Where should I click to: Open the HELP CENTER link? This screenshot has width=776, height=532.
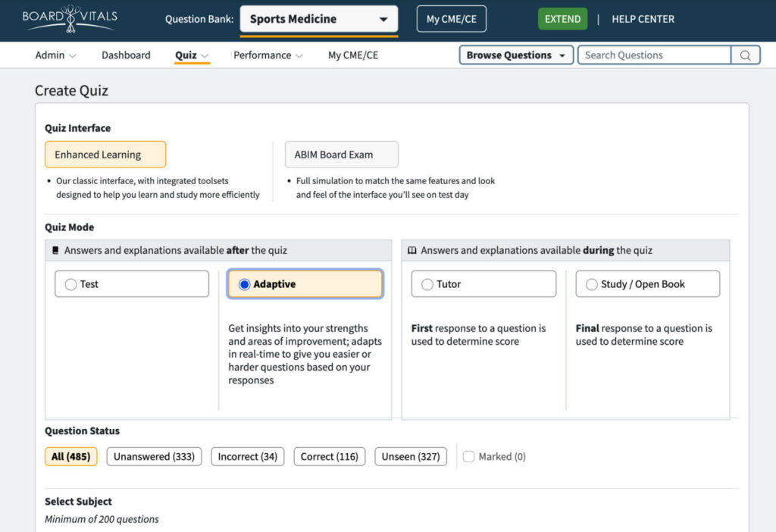point(643,19)
